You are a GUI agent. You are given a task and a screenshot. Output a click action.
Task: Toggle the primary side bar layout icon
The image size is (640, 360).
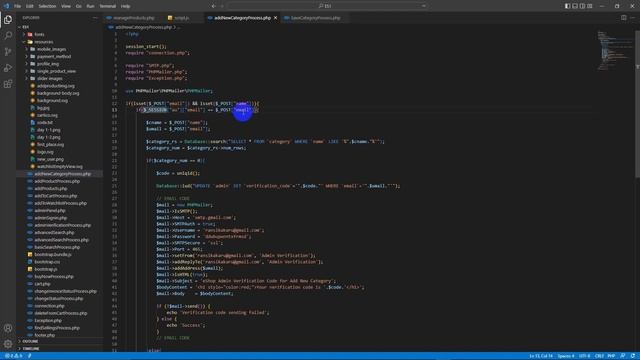pos(567,6)
